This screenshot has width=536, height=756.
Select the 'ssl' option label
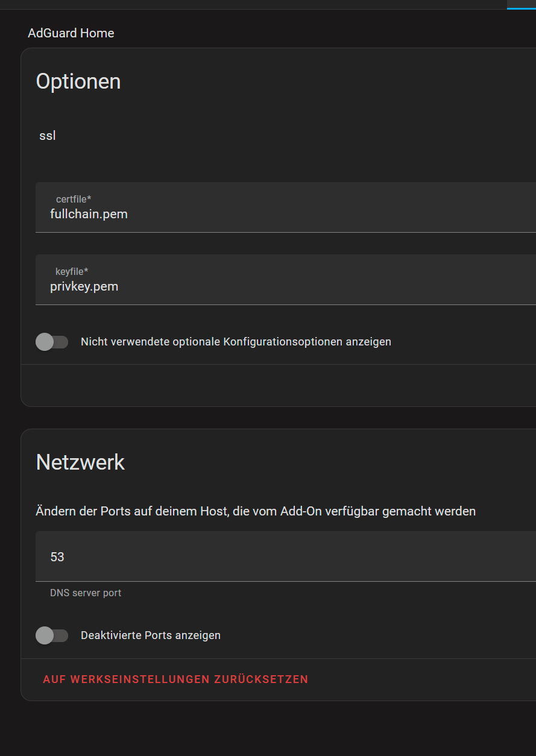[x=48, y=136]
